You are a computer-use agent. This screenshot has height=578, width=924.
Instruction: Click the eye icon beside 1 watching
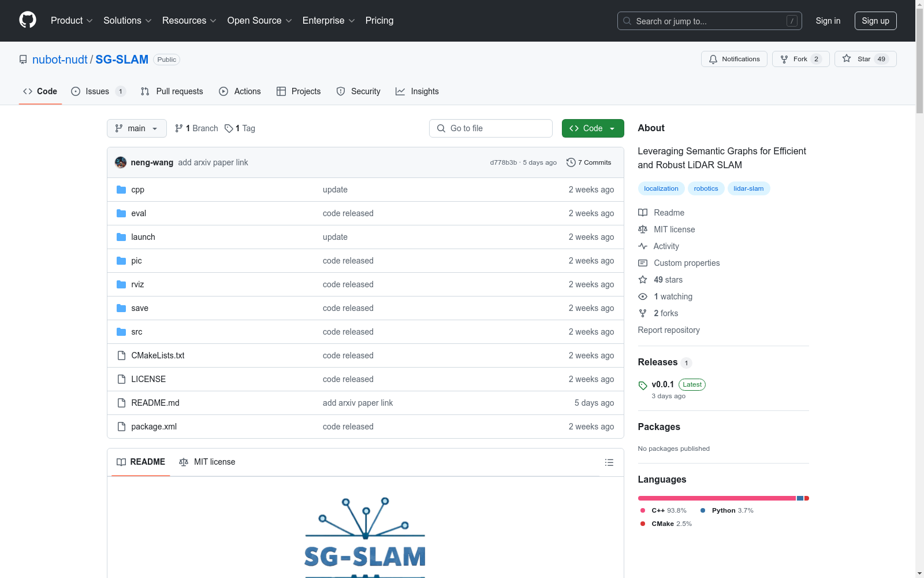pos(643,297)
